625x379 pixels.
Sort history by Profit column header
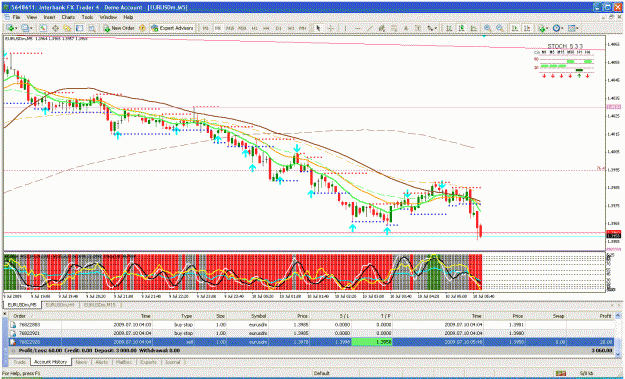point(590,316)
